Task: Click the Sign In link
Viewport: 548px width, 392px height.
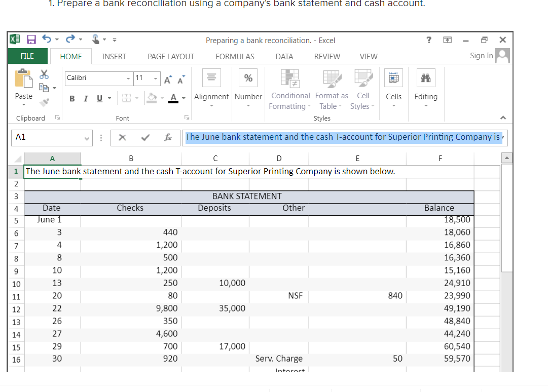Action: point(481,56)
